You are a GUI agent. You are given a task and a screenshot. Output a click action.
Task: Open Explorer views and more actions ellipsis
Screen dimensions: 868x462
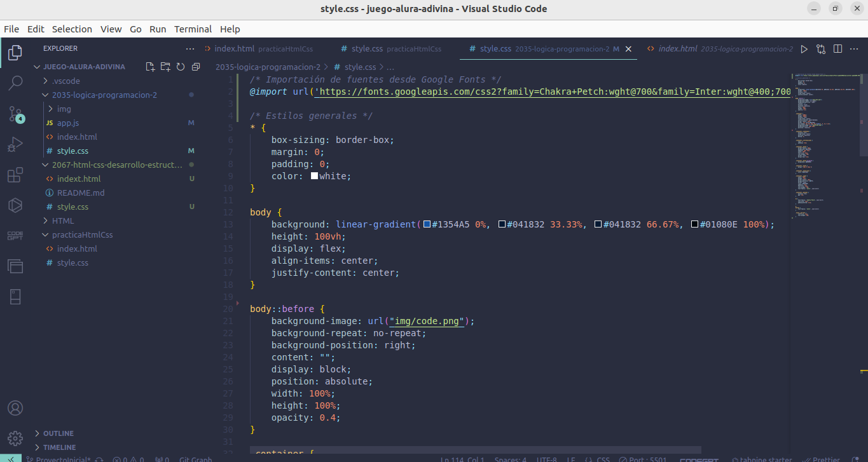tap(190, 48)
